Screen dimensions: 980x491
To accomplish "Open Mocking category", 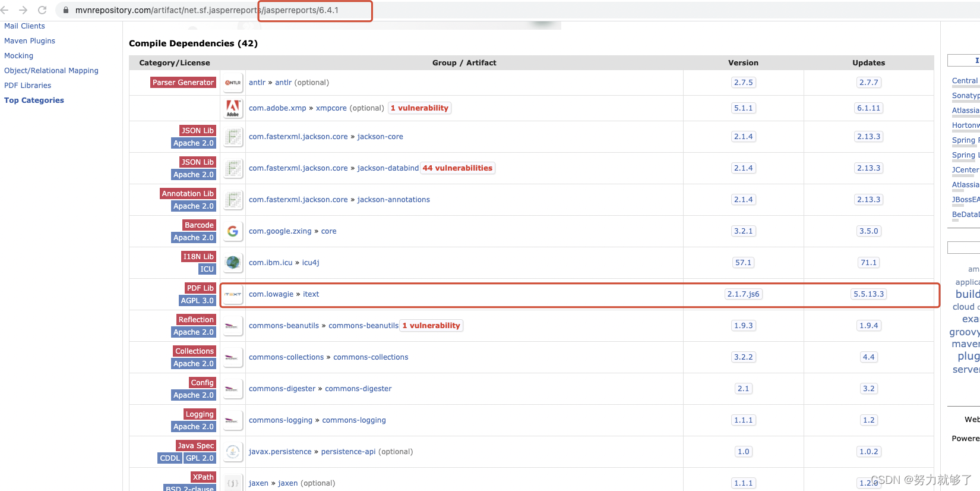I will pyautogui.click(x=18, y=56).
